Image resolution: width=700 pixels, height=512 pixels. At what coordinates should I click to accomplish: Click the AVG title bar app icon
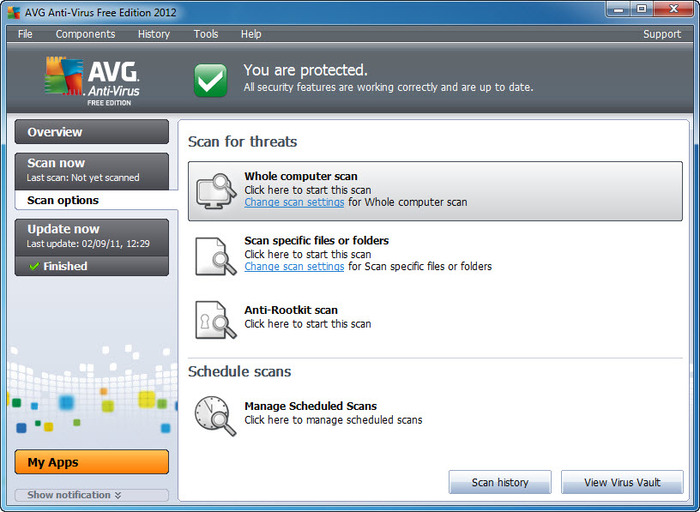pos(14,12)
